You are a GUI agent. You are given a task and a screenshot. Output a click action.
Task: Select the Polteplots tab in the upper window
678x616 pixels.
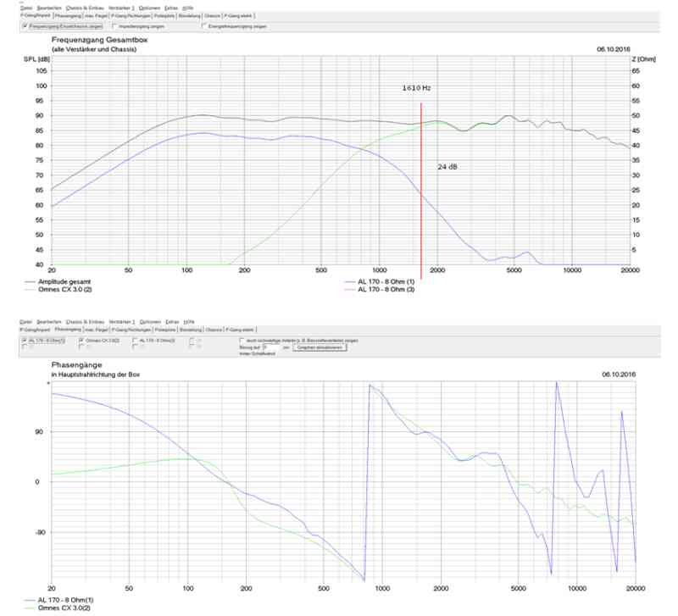(164, 16)
